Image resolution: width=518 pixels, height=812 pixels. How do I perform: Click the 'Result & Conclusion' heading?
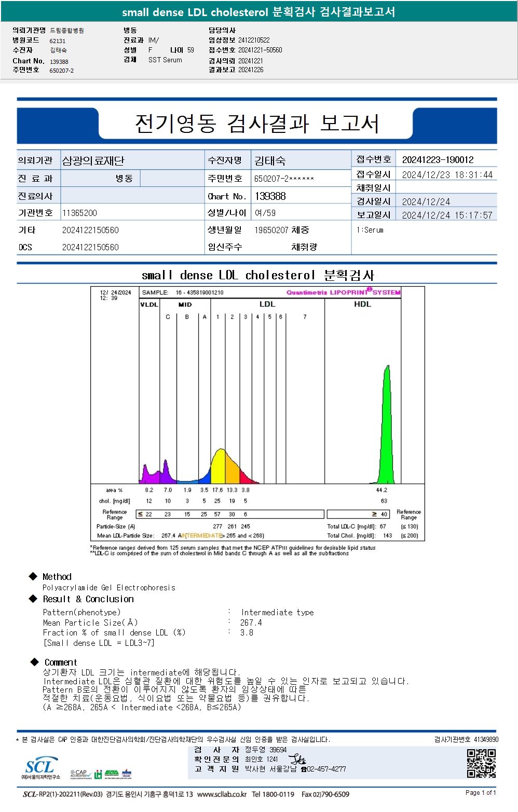[88, 599]
